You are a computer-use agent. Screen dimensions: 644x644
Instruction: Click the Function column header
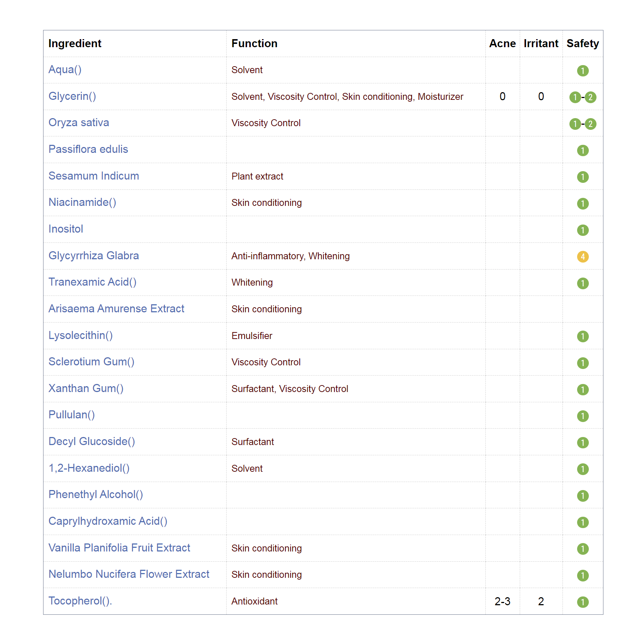click(x=254, y=44)
